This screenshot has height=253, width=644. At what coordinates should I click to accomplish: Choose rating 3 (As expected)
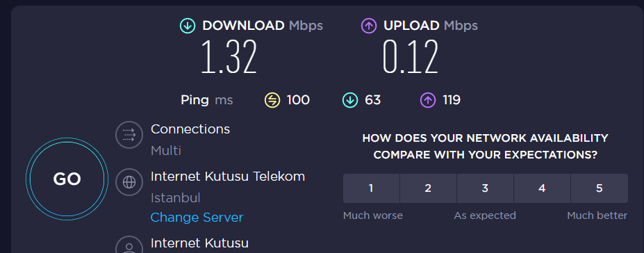click(485, 188)
